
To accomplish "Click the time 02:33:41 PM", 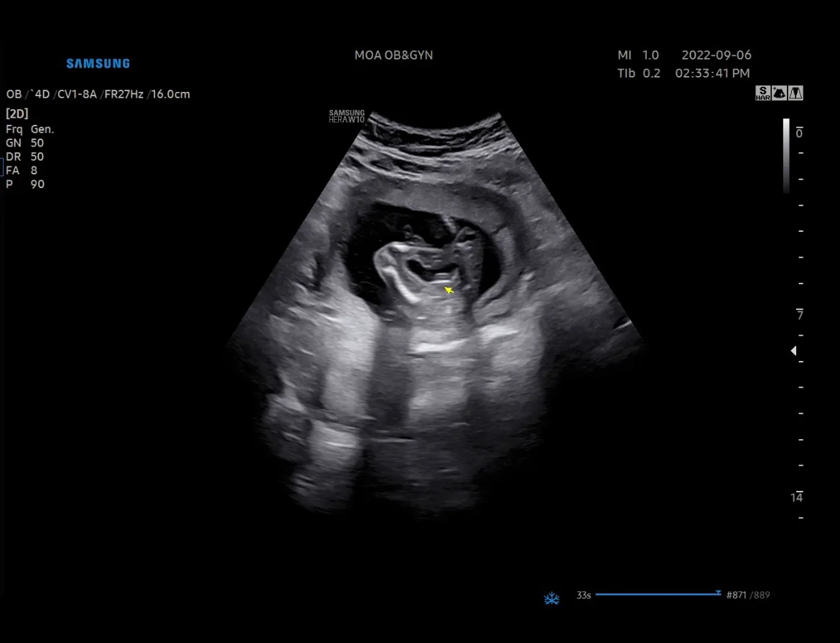I will 712,73.
